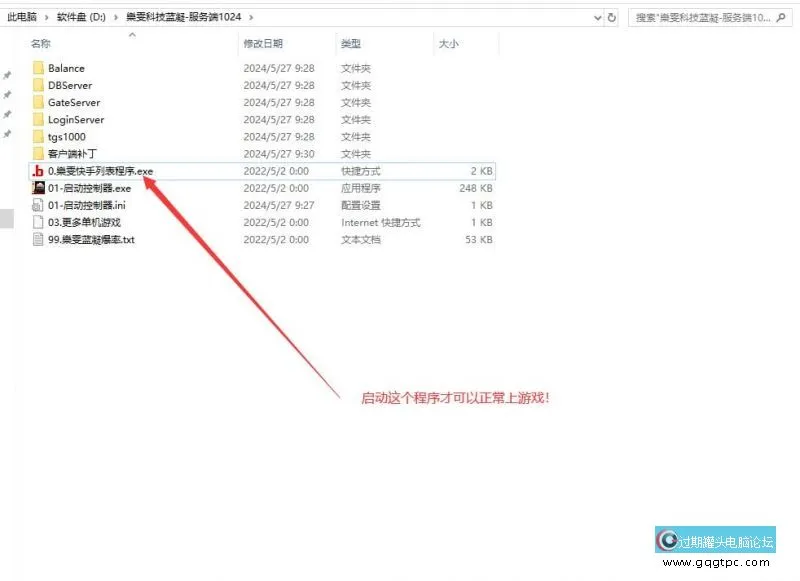
Task: Sort files by 修改日期 column header
Action: click(x=264, y=44)
